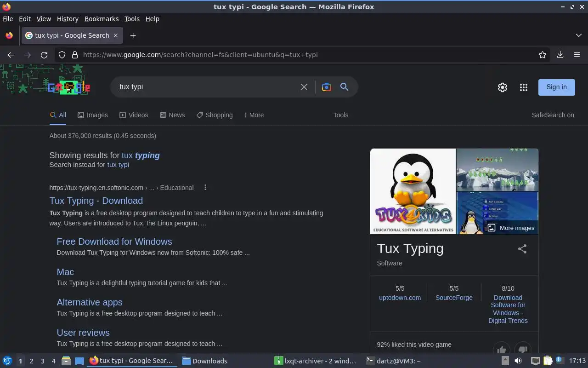588x368 pixels.
Task: Open the Tux Typing - Download result
Action: coord(96,201)
